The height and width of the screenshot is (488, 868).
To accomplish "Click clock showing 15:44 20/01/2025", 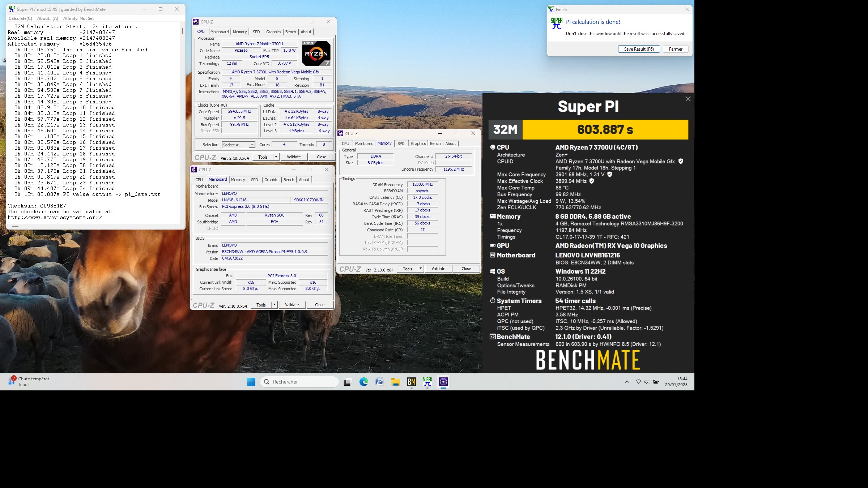I will click(x=676, y=382).
